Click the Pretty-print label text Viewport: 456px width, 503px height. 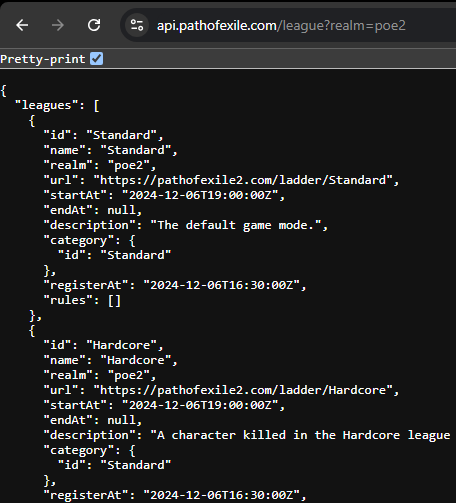click(x=43, y=59)
